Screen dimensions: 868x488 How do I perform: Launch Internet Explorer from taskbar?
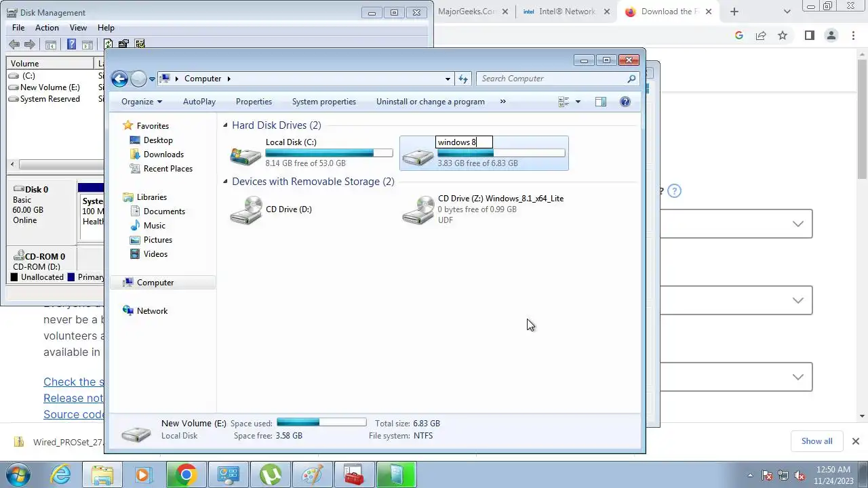pos(61,474)
